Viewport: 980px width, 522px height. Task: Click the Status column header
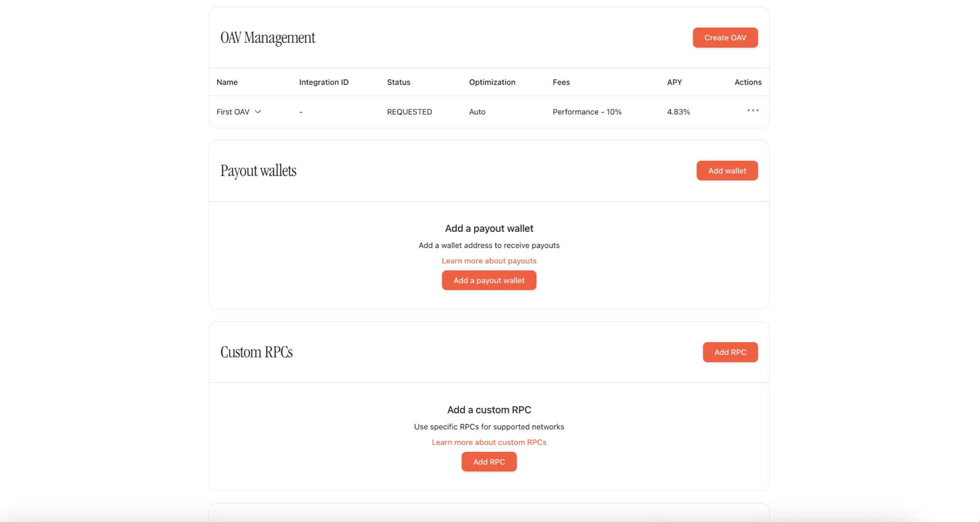point(398,82)
